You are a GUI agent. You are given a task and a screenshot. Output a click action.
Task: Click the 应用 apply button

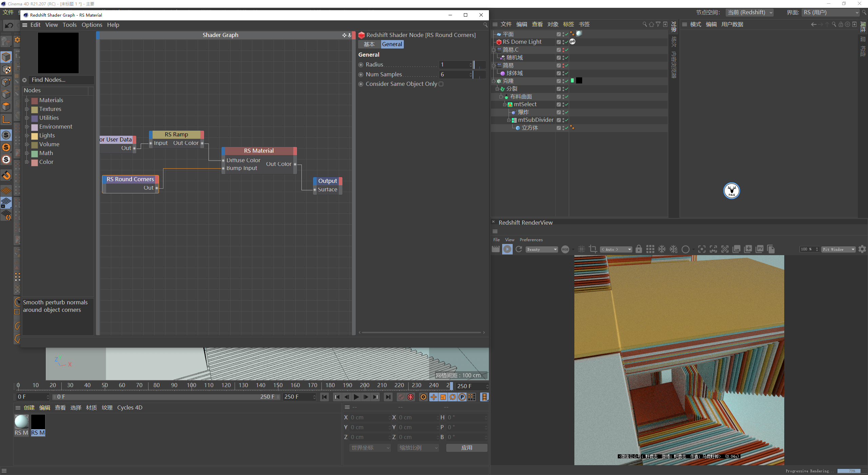pyautogui.click(x=467, y=448)
